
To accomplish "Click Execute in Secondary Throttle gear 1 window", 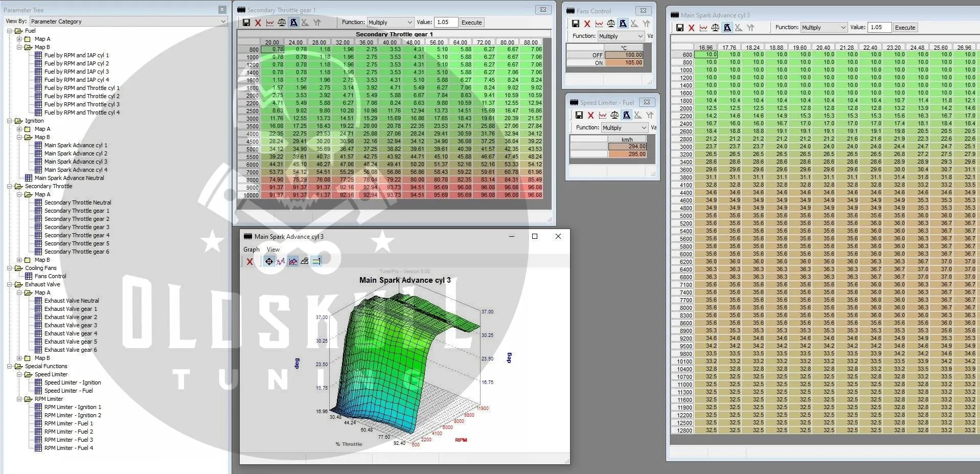I will click(x=471, y=22).
